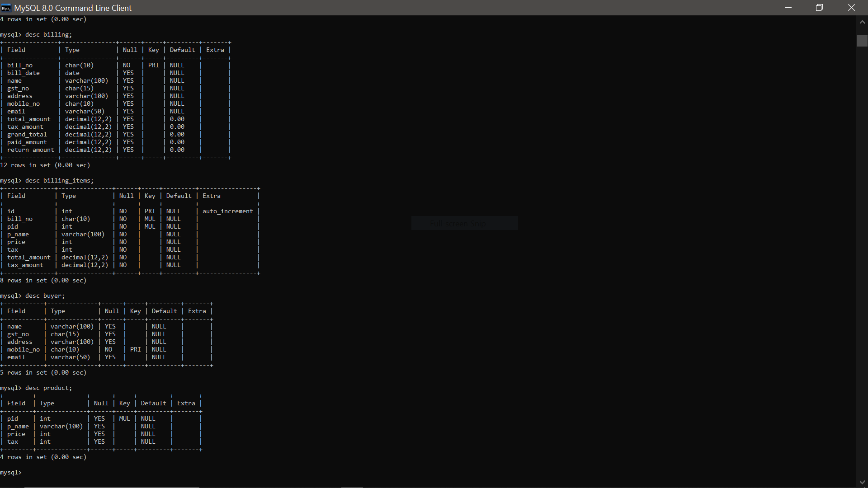Minimize the MySQL client window
Screen dimensions: 868x488
788,8
